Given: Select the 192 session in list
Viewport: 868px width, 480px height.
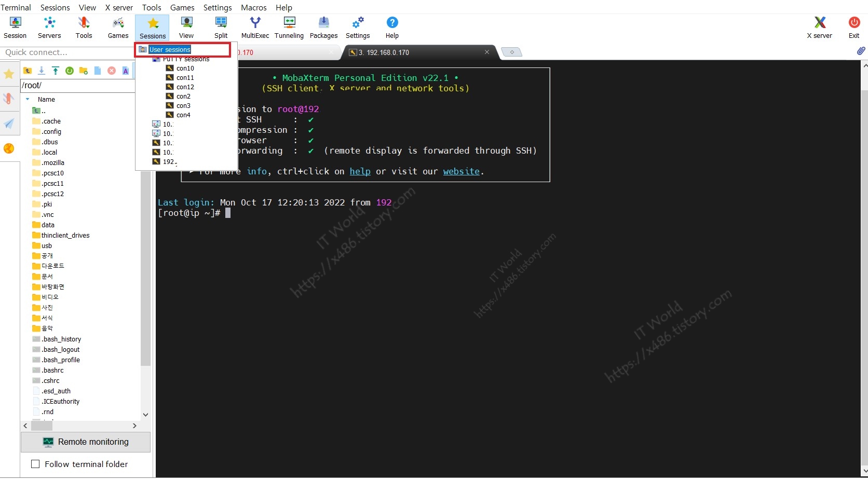Looking at the screenshot, I should pos(169,161).
